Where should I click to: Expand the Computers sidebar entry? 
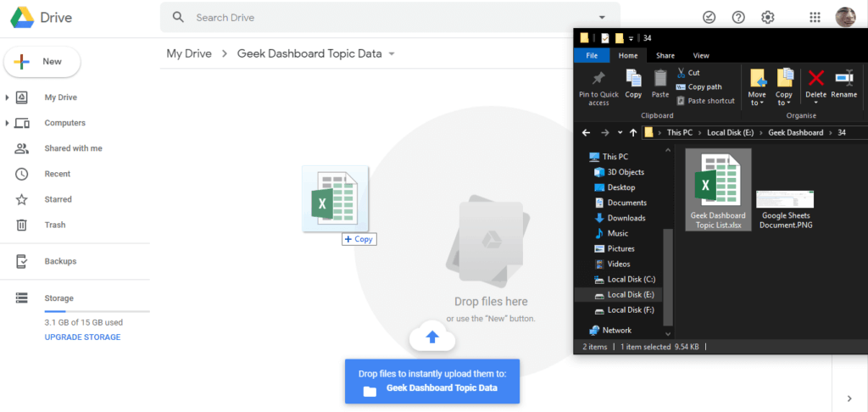8,123
